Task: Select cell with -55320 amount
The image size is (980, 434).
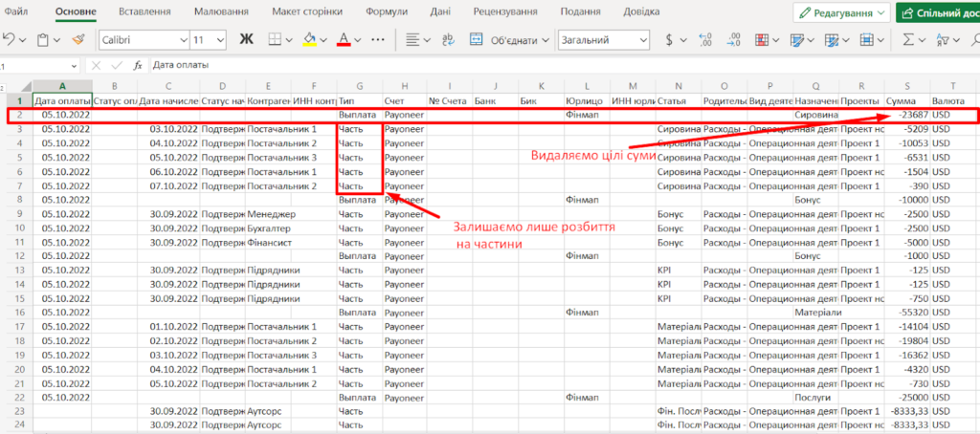Action: click(907, 312)
